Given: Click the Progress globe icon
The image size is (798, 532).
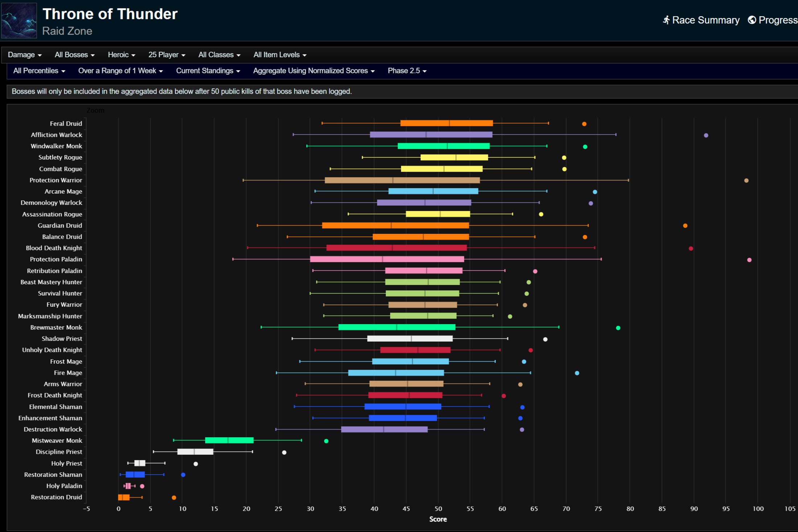Looking at the screenshot, I should [x=752, y=20].
